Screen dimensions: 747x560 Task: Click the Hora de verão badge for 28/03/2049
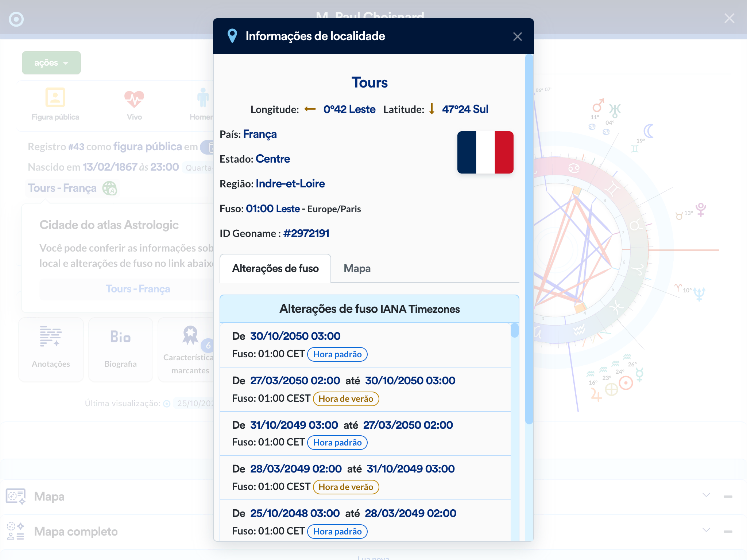[x=346, y=487]
